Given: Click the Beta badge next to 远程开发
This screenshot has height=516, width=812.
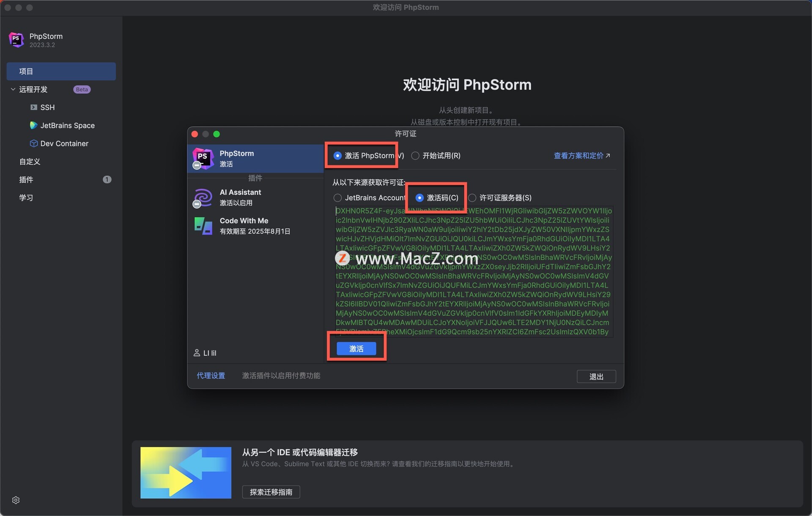Looking at the screenshot, I should (x=82, y=89).
